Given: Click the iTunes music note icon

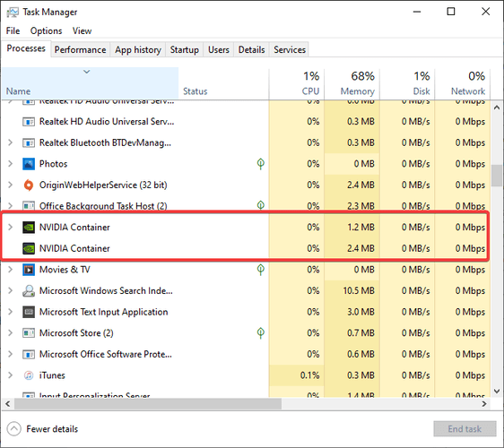Looking at the screenshot, I should 29,375.
